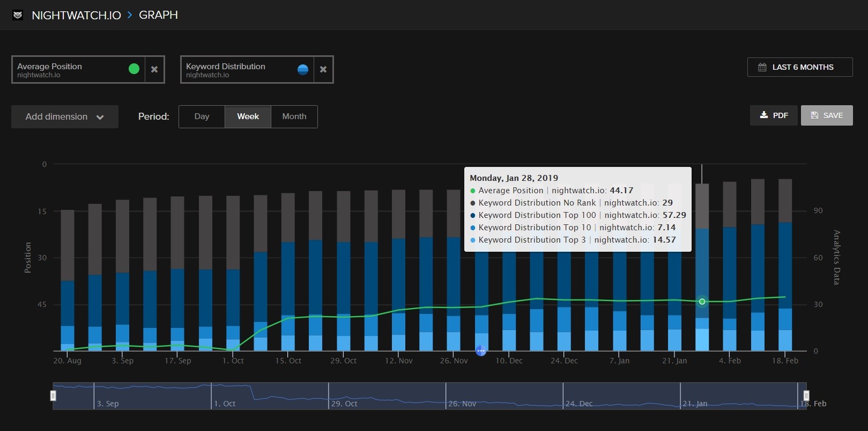Go to NIGHTWATCH.IO in breadcrumb
The height and width of the screenshot is (431, 868).
coord(76,15)
